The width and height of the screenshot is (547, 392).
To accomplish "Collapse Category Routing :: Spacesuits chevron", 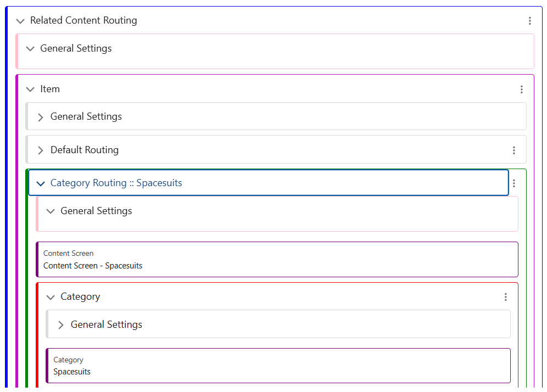I will pyautogui.click(x=40, y=183).
